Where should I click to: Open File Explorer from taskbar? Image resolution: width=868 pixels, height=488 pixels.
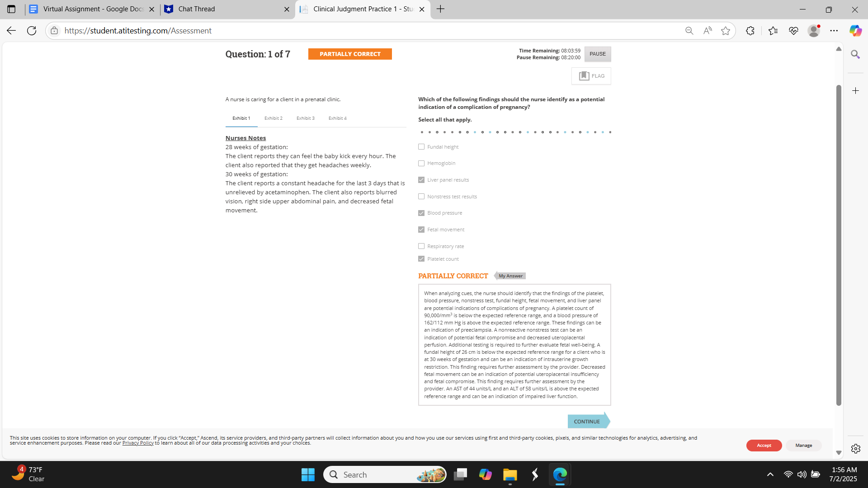click(510, 474)
